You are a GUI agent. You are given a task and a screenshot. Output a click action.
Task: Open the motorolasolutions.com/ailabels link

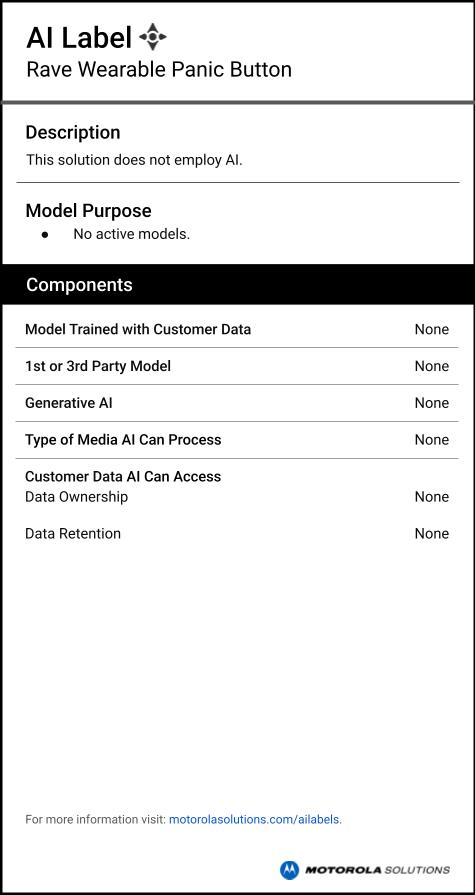(x=255, y=820)
